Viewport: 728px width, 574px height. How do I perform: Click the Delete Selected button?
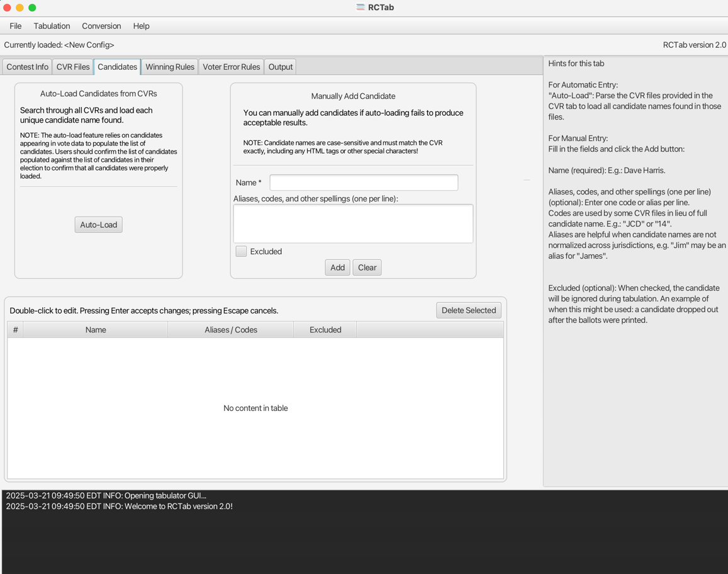pyautogui.click(x=469, y=310)
